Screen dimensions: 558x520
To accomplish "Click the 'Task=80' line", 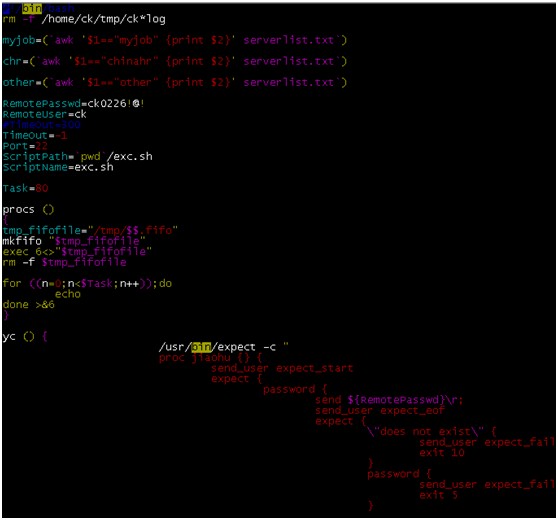I will click(x=25, y=188).
